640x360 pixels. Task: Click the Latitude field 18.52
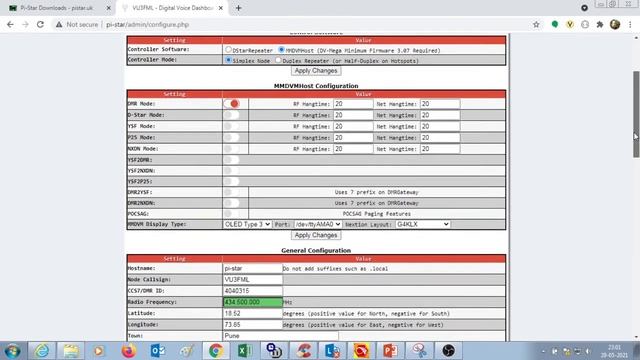coord(253,313)
